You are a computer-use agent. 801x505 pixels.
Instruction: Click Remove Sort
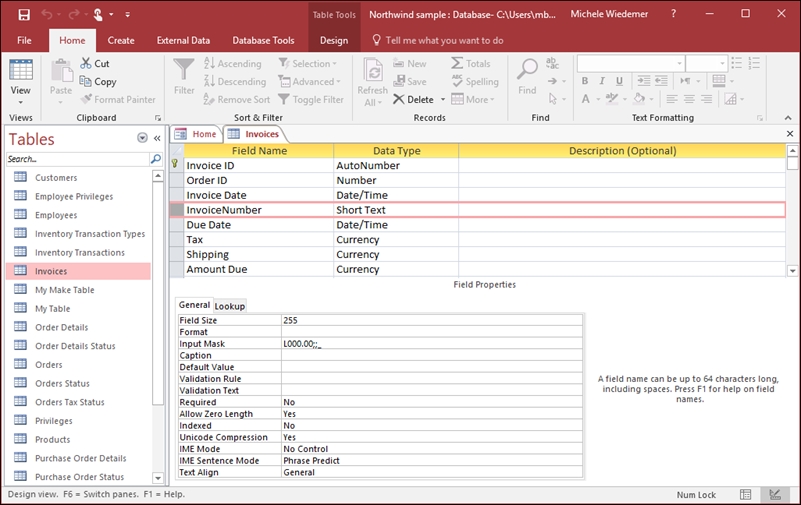click(237, 100)
